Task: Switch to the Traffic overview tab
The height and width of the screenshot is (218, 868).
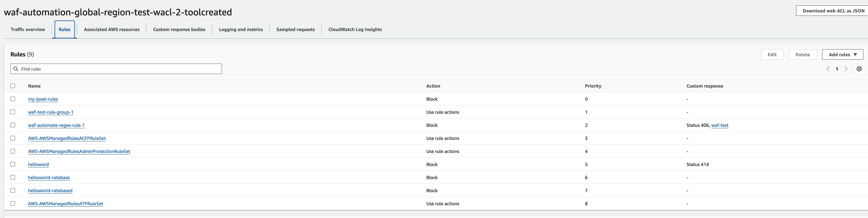Action: pos(28,29)
